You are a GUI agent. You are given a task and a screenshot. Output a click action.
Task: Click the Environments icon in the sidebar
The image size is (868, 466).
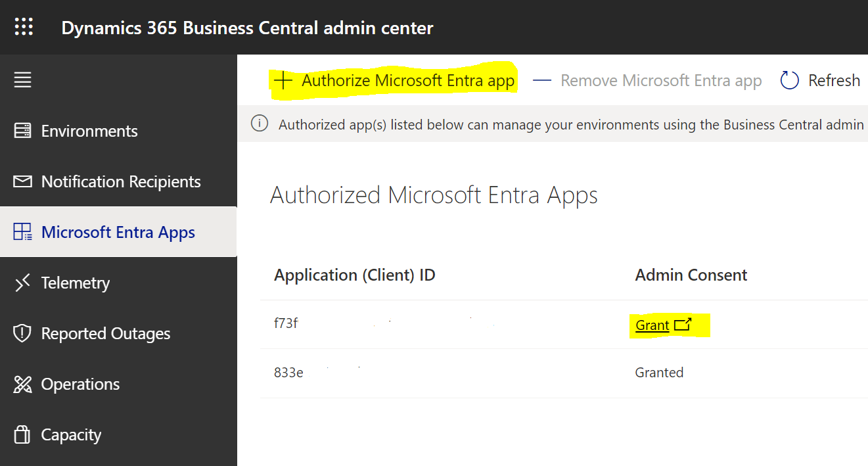coord(23,131)
